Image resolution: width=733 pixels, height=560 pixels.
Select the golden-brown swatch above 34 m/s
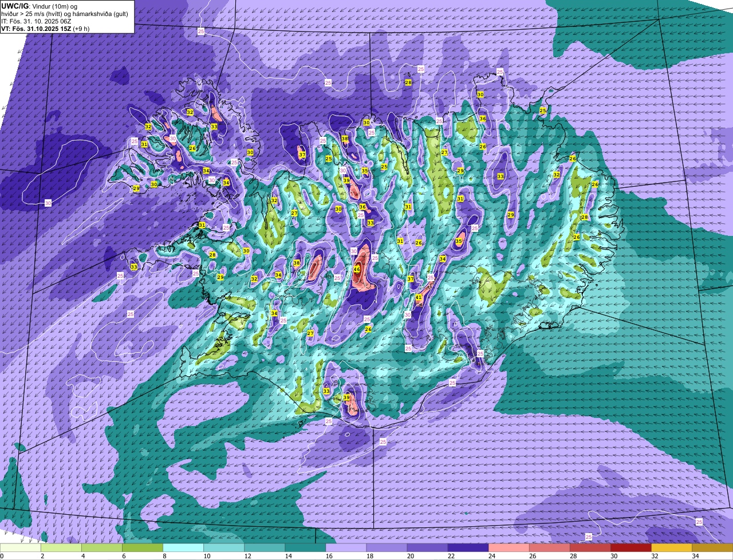coord(712,548)
